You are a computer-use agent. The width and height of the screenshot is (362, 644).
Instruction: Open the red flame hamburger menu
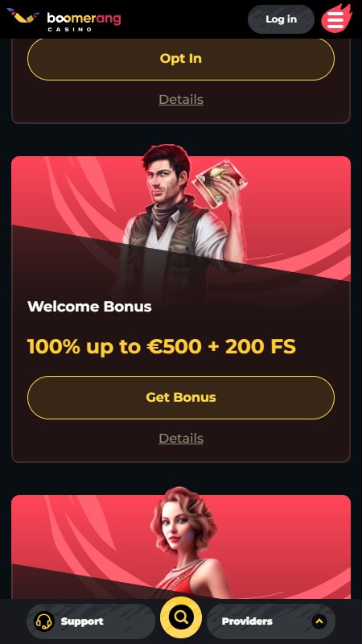coord(336,19)
